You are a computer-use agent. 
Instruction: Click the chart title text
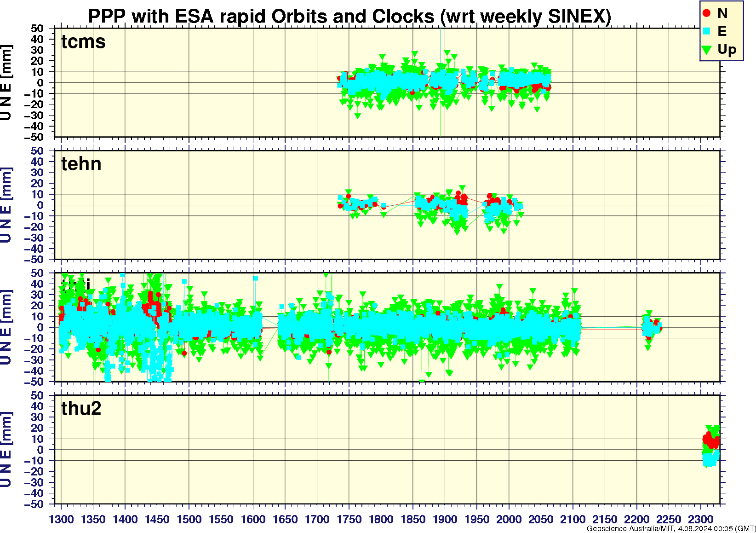pos(349,17)
